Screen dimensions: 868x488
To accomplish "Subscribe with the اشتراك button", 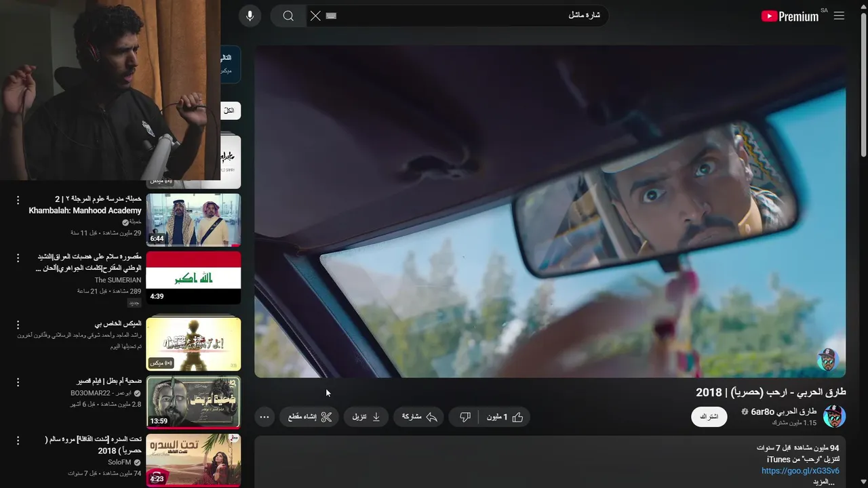I will [x=709, y=416].
